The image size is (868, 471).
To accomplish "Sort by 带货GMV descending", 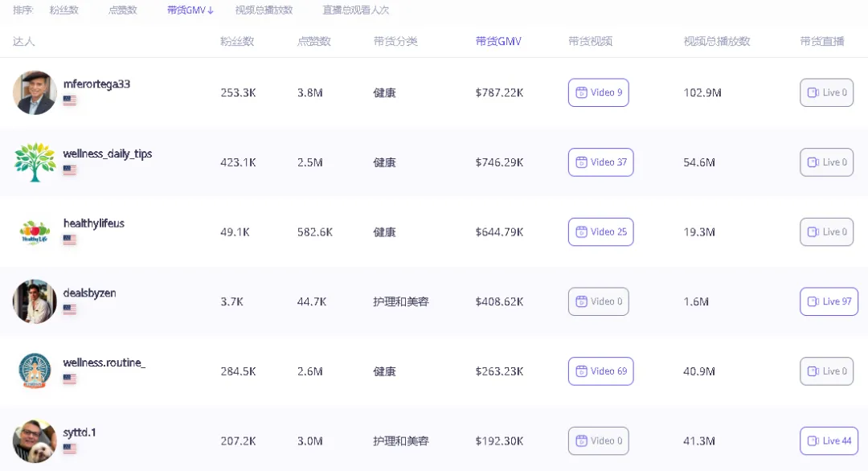I will pos(190,10).
